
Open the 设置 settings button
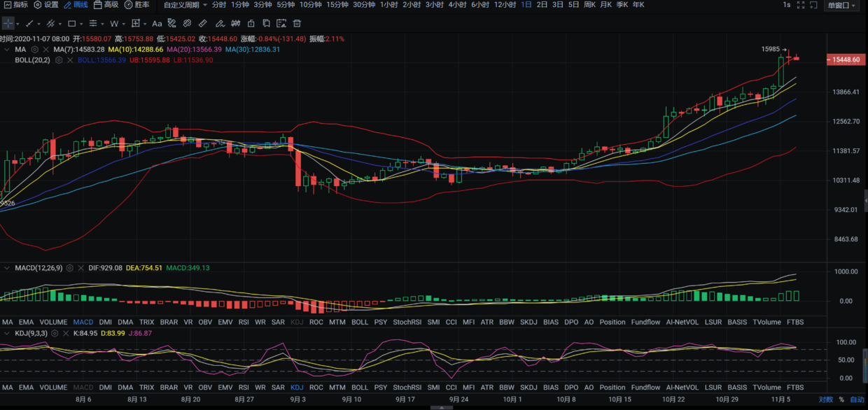click(46, 5)
